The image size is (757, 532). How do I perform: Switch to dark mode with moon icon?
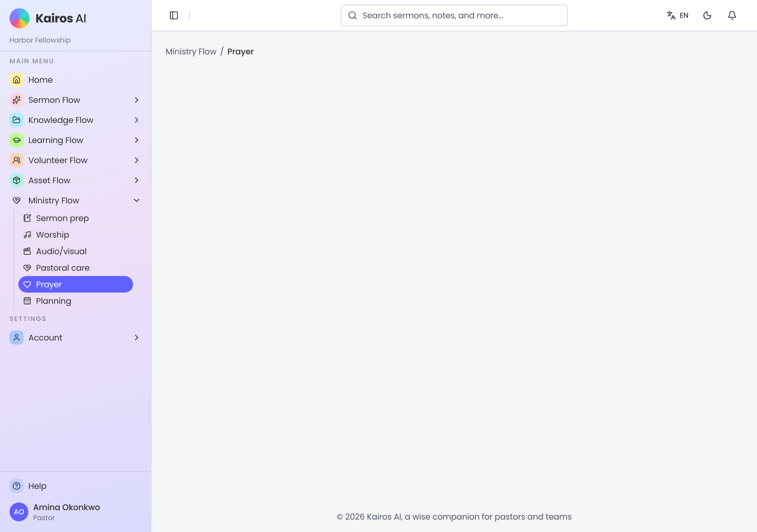(707, 15)
